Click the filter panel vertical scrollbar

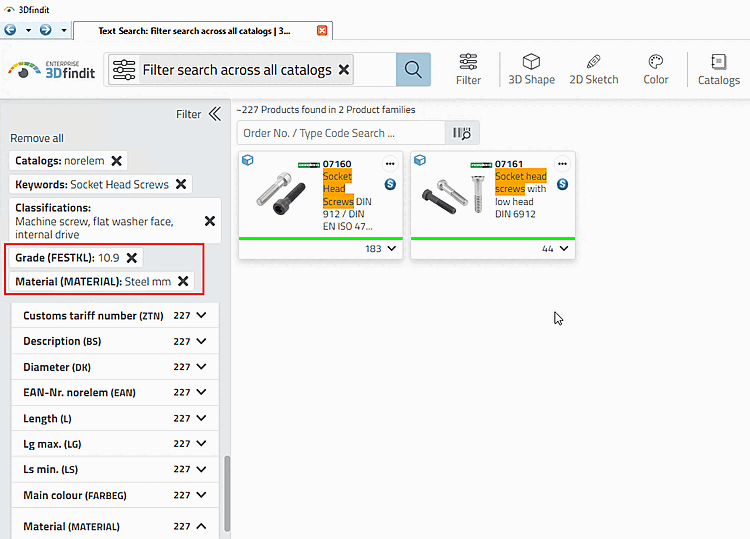tap(227, 494)
